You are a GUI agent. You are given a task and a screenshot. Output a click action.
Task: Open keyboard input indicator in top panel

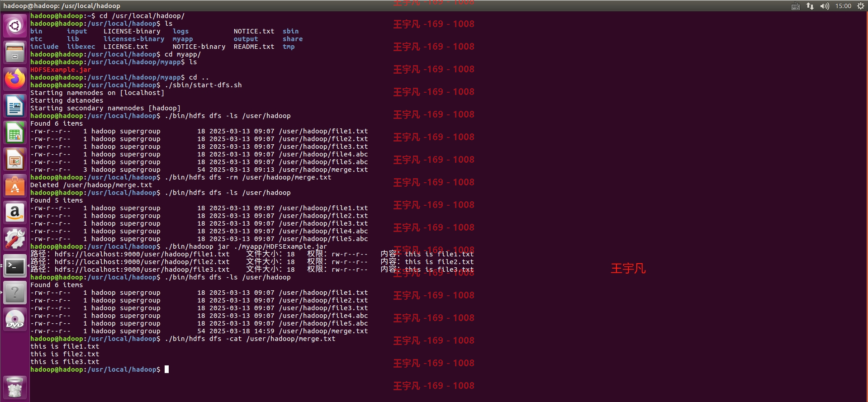point(796,6)
